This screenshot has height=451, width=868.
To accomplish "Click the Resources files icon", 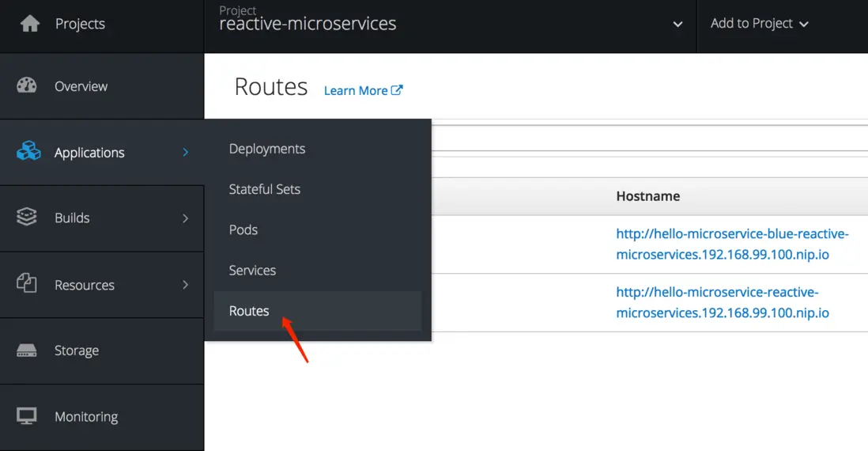I will tap(27, 283).
